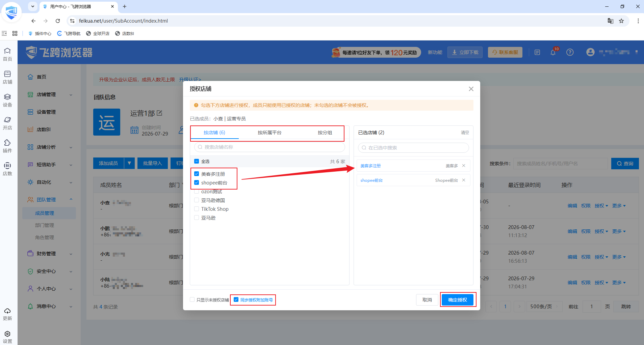Click the browser address bar URL

[123, 21]
